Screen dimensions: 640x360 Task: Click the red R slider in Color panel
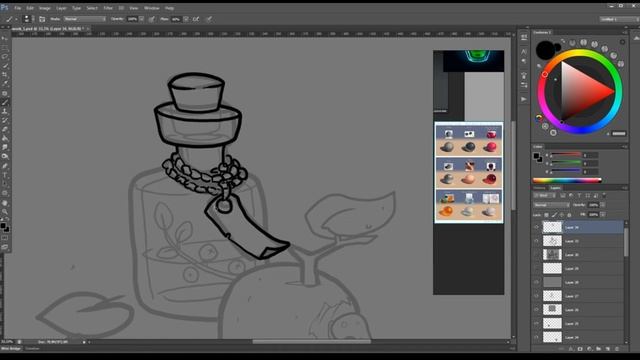566,156
